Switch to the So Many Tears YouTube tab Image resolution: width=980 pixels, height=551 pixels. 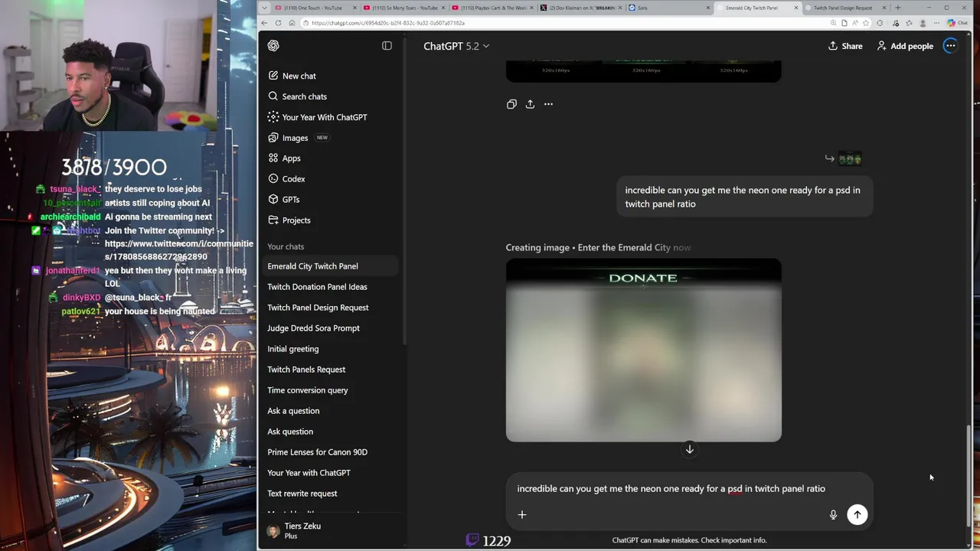click(403, 8)
